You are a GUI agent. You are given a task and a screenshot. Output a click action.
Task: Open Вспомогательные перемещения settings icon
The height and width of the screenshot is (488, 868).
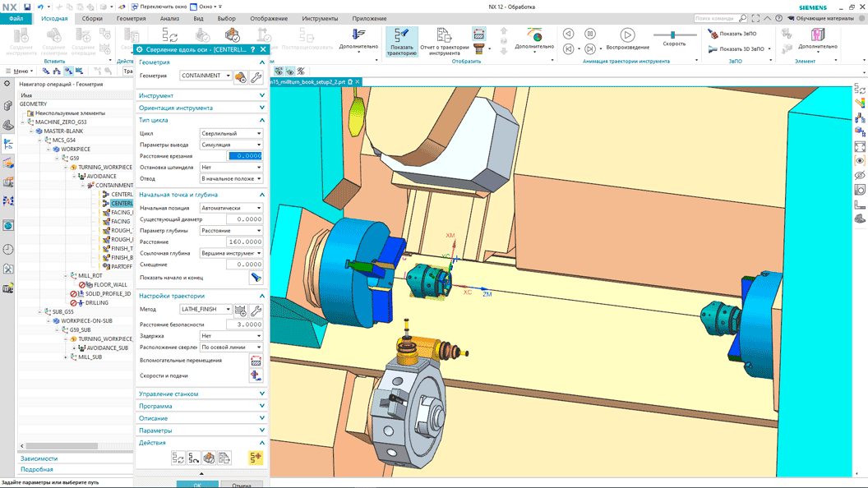pos(256,361)
